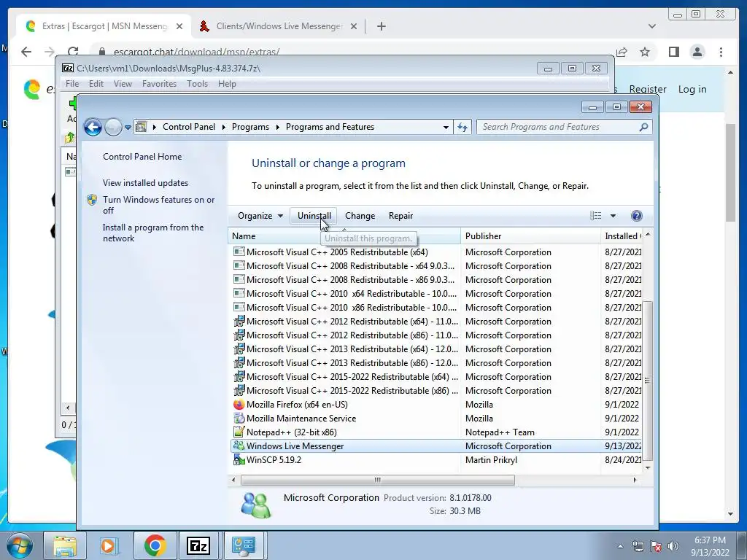Open the help icon in the toolbar
Viewport: 747px width, 560px height.
pos(636,216)
